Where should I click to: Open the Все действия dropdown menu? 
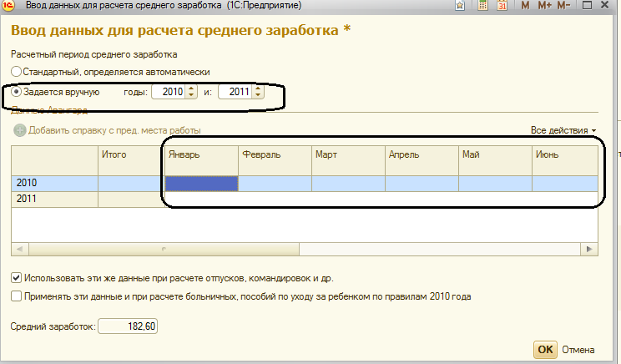pyautogui.click(x=563, y=130)
